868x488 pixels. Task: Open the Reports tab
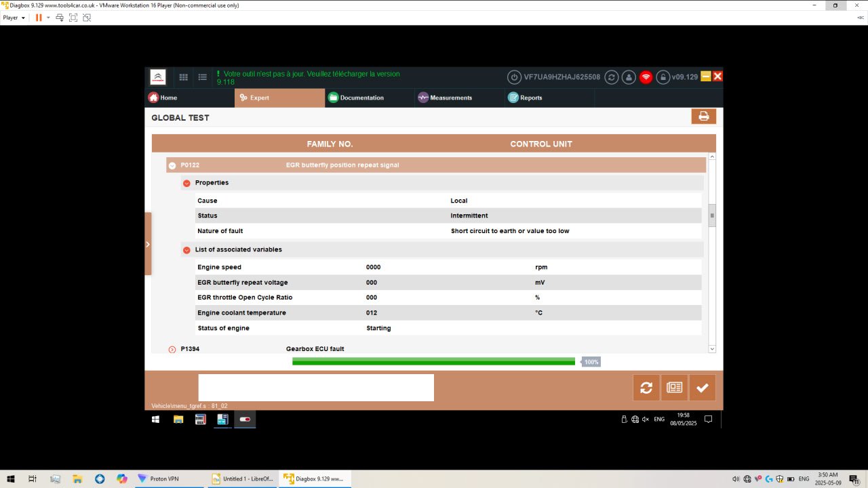[550, 98]
